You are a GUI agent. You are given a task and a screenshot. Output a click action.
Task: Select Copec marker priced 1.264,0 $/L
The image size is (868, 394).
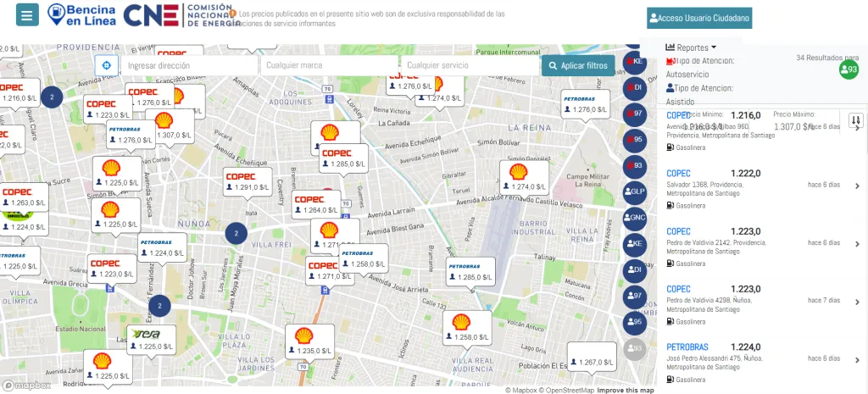pyautogui.click(x=317, y=204)
